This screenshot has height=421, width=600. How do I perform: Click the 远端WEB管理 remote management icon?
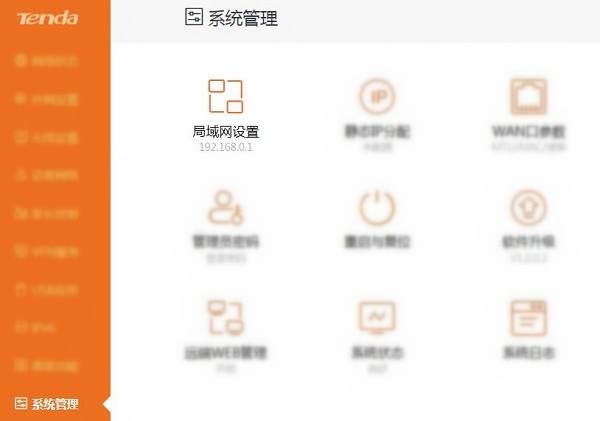click(226, 318)
